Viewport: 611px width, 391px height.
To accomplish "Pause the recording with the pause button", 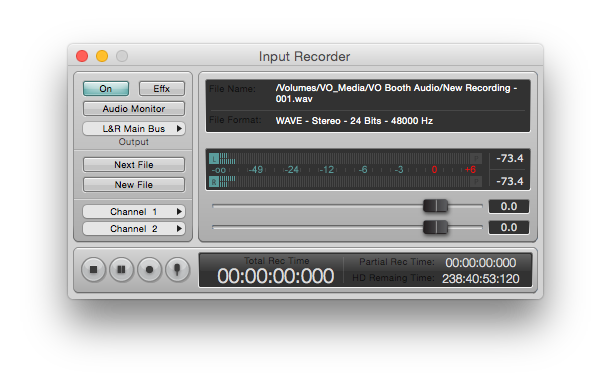I will click(x=122, y=269).
